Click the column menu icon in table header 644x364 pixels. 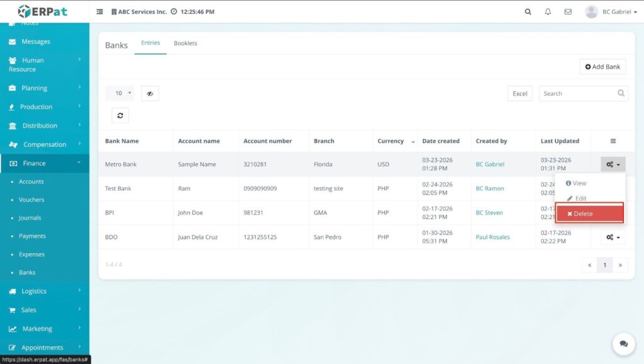(613, 141)
